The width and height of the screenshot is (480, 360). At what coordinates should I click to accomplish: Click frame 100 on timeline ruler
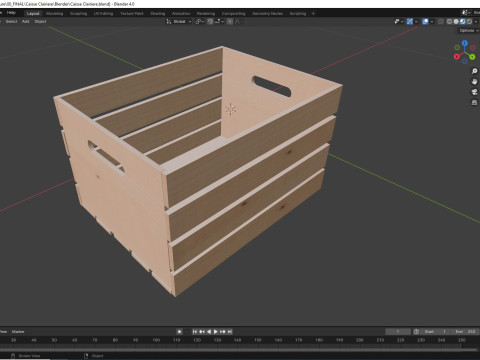[156, 340]
